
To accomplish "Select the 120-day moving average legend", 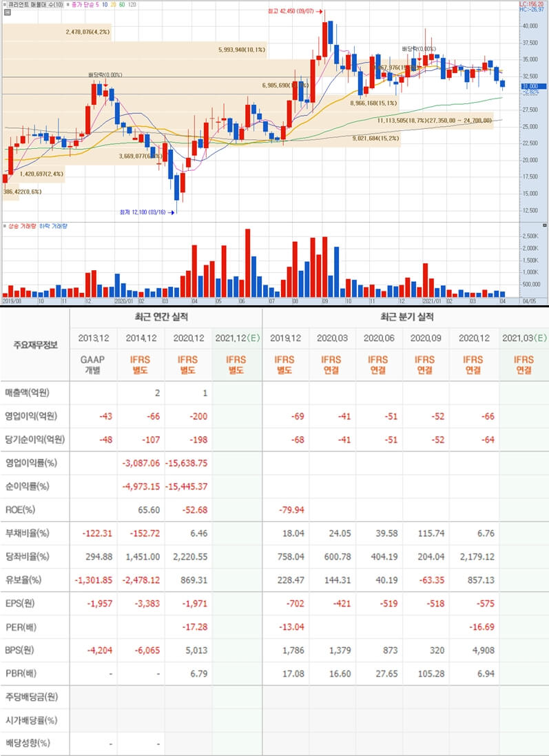I will click(x=132, y=4).
